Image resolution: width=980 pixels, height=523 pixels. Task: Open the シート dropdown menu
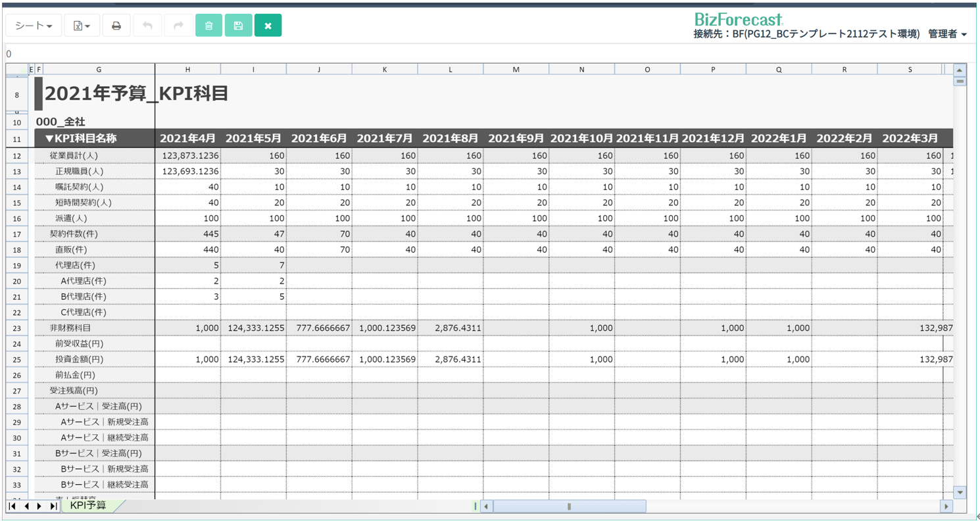34,26
